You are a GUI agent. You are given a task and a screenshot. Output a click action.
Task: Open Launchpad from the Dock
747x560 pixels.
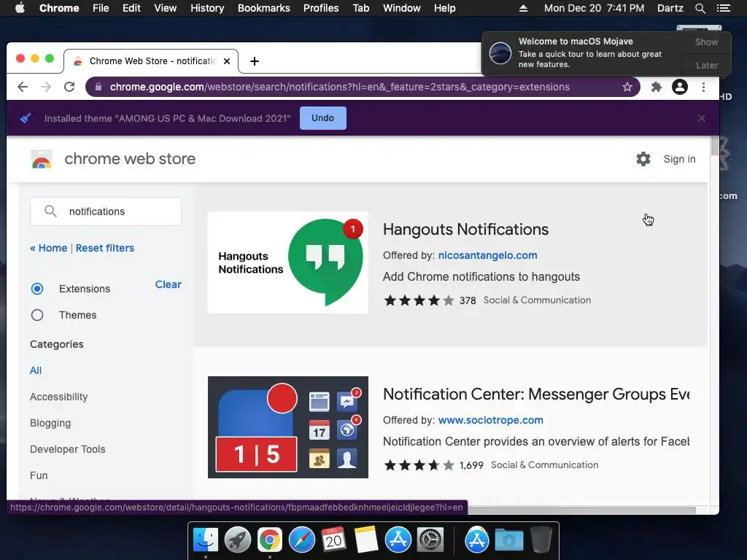[x=237, y=540]
